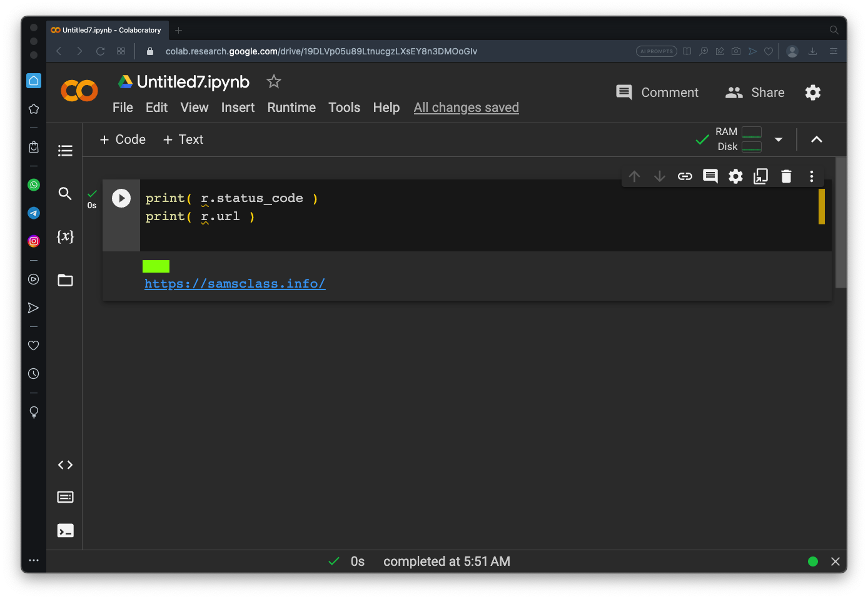Click the notebook vertical scrollbar
The image size is (868, 599).
tap(840, 222)
